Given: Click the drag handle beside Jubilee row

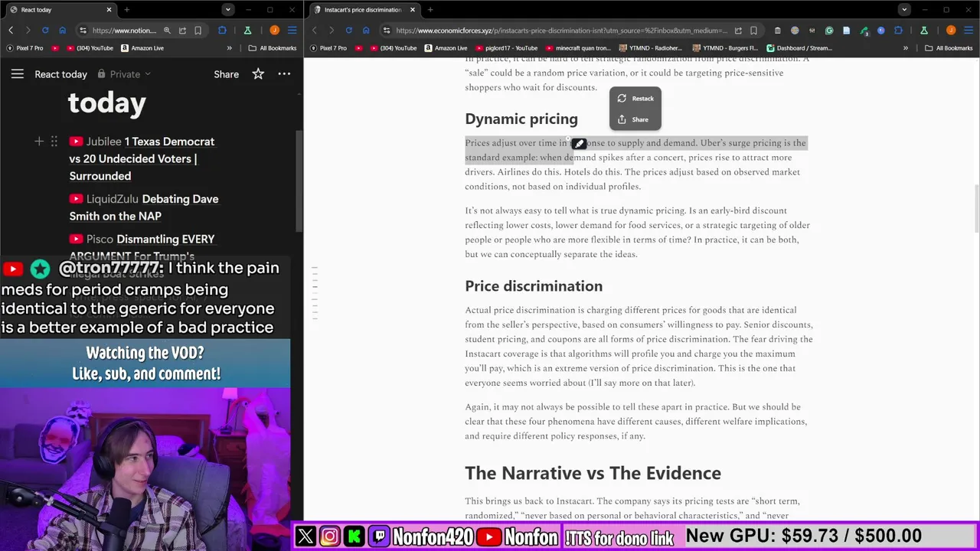Looking at the screenshot, I should (54, 142).
